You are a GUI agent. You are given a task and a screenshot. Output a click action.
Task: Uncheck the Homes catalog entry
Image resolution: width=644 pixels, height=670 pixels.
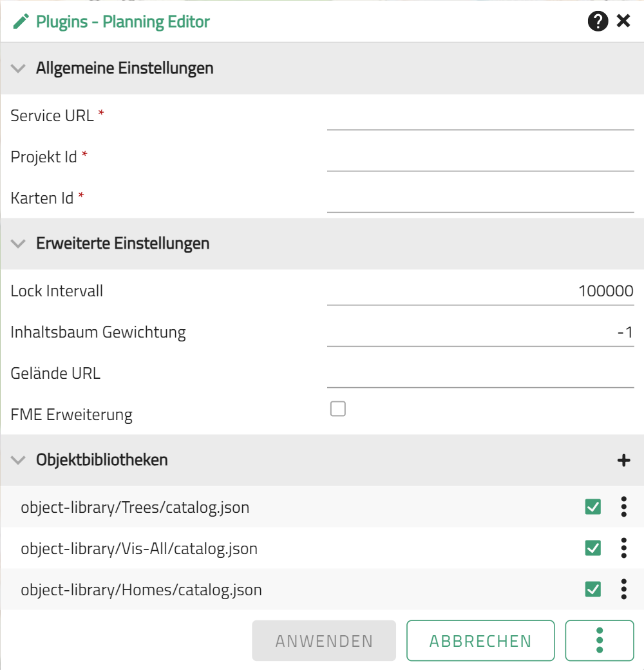pyautogui.click(x=593, y=589)
